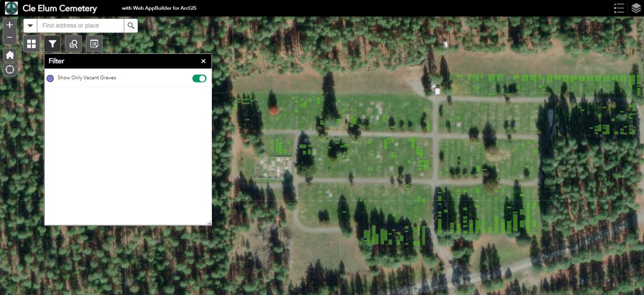Screen dimensions: 644x295
Task: Click the search magnifier button
Action: 131,25
